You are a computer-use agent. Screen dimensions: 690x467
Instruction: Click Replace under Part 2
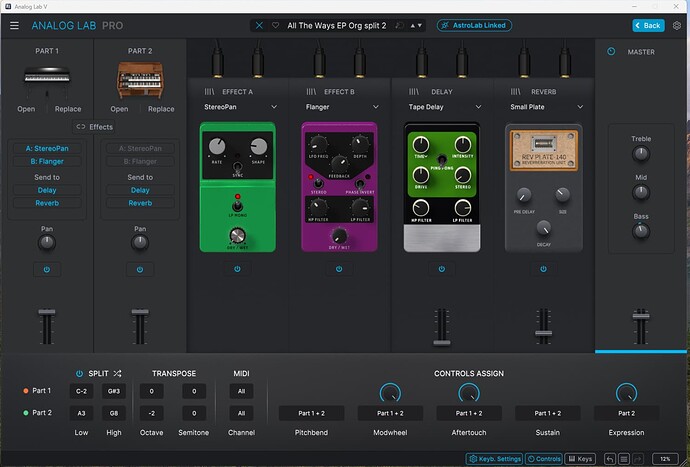[x=161, y=109]
